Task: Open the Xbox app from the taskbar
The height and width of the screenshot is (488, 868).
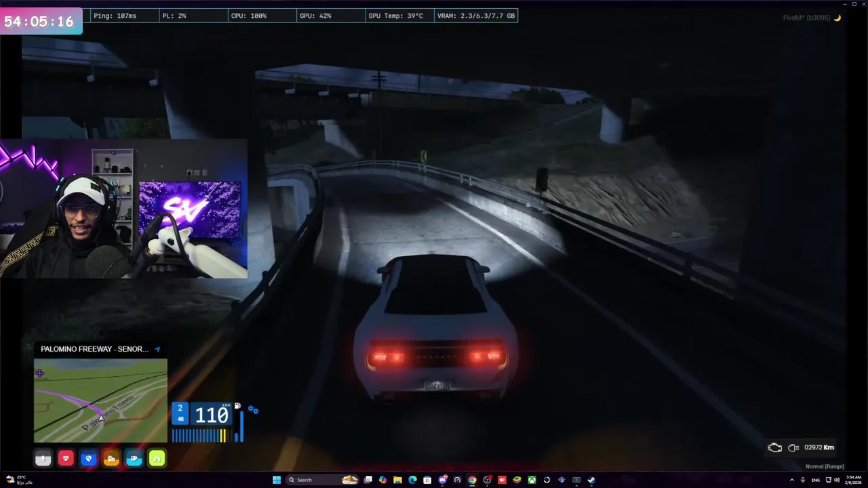Action: (532, 480)
